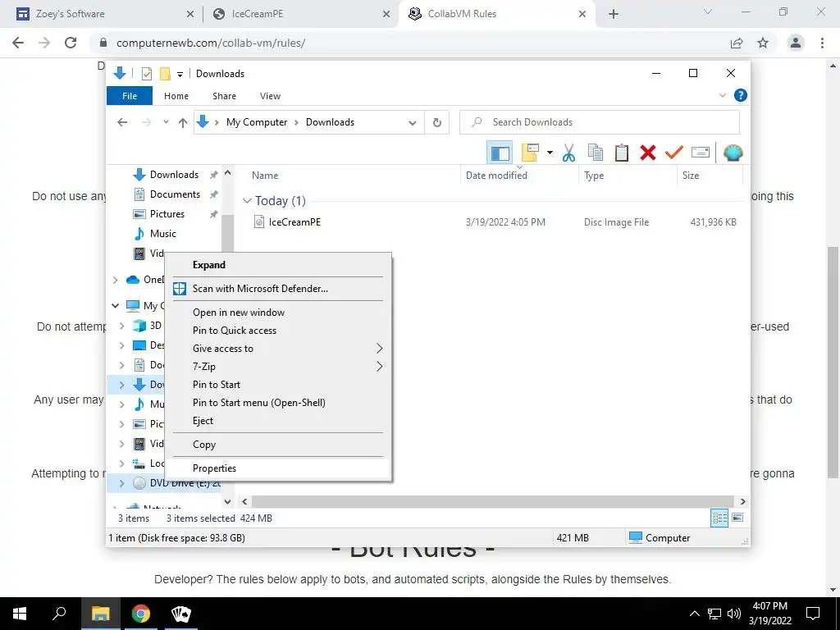This screenshot has width=840, height=630.
Task: Click quick access Properties checkmark icon
Action: click(147, 74)
